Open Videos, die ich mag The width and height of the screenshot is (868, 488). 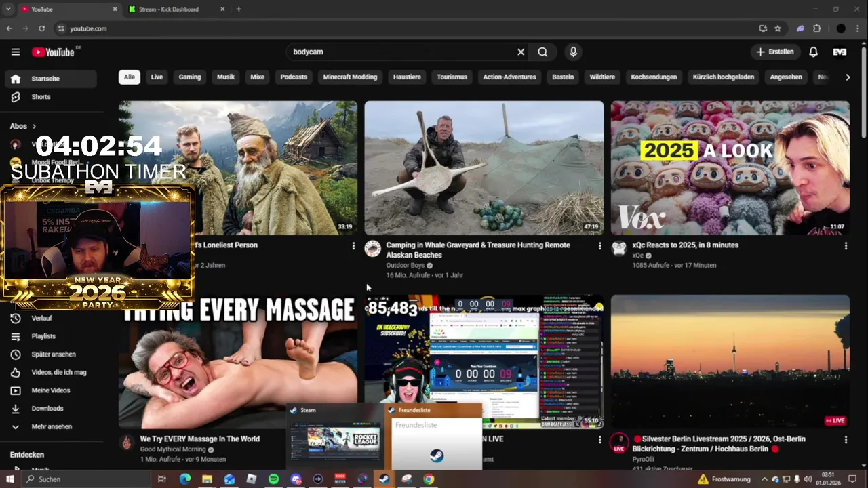(x=51, y=372)
